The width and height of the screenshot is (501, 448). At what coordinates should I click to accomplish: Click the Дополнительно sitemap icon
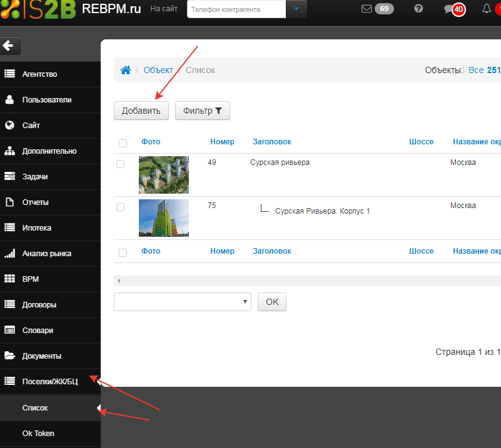click(x=9, y=151)
